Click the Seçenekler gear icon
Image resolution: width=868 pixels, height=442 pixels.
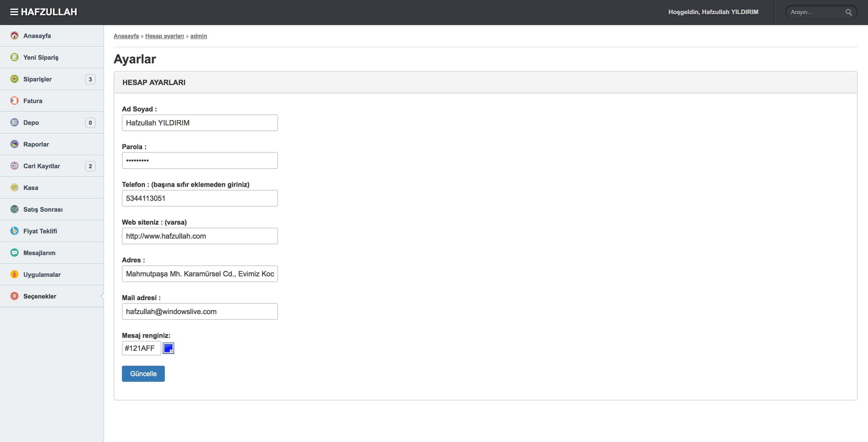pos(14,296)
